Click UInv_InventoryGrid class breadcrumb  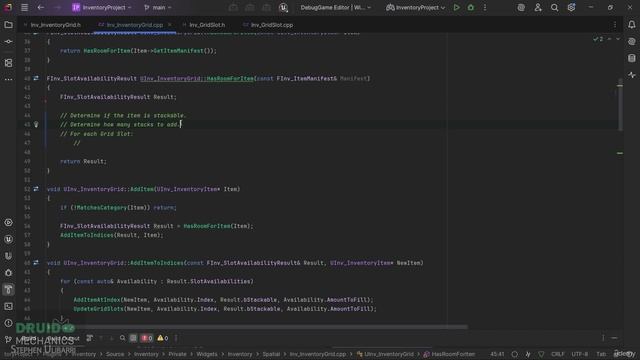[385, 354]
